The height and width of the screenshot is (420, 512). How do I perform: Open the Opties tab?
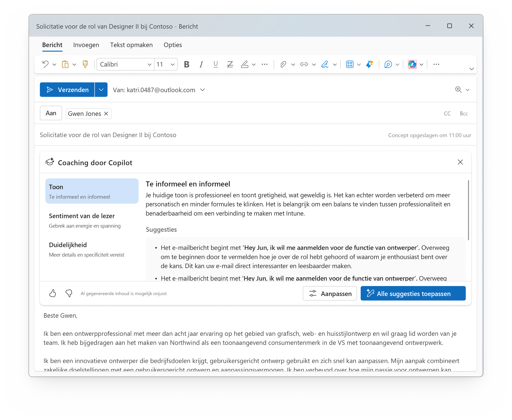point(173,45)
